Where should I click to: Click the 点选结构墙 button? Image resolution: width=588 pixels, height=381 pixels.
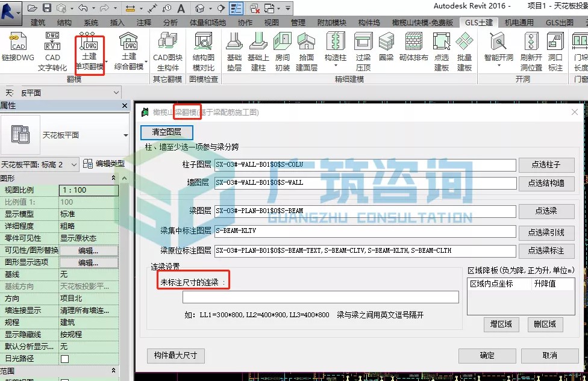tap(546, 183)
